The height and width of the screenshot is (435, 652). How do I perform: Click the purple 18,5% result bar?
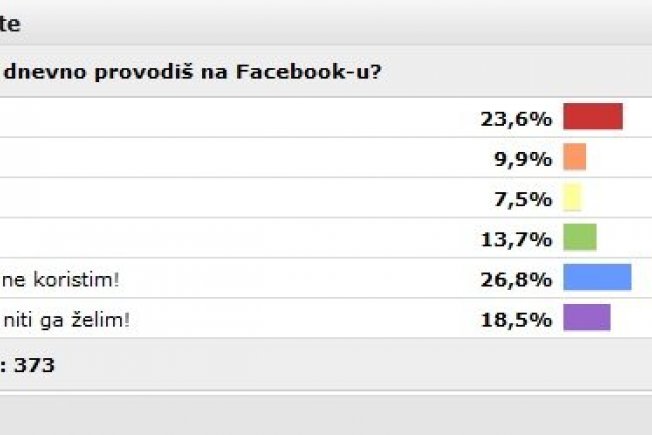point(587,317)
